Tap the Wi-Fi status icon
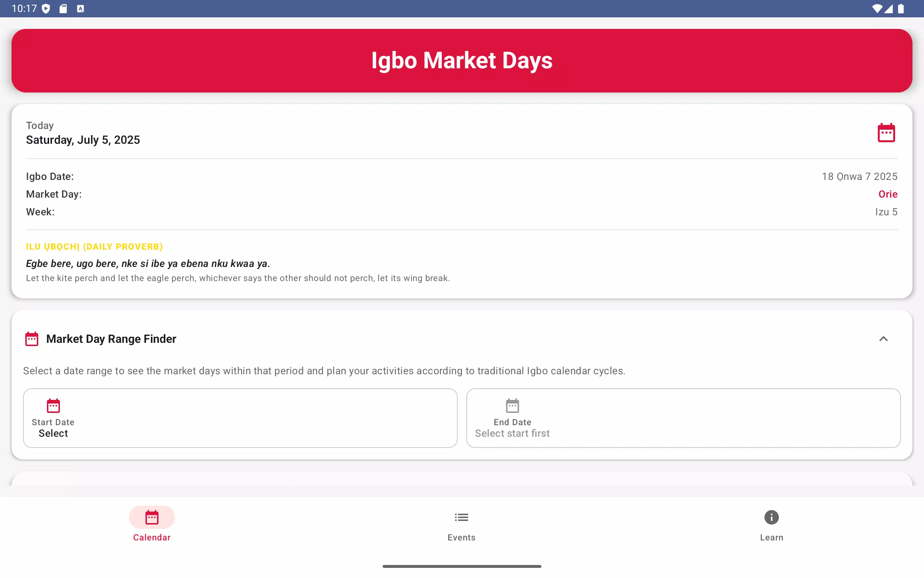This screenshot has width=924, height=578. pos(877,8)
